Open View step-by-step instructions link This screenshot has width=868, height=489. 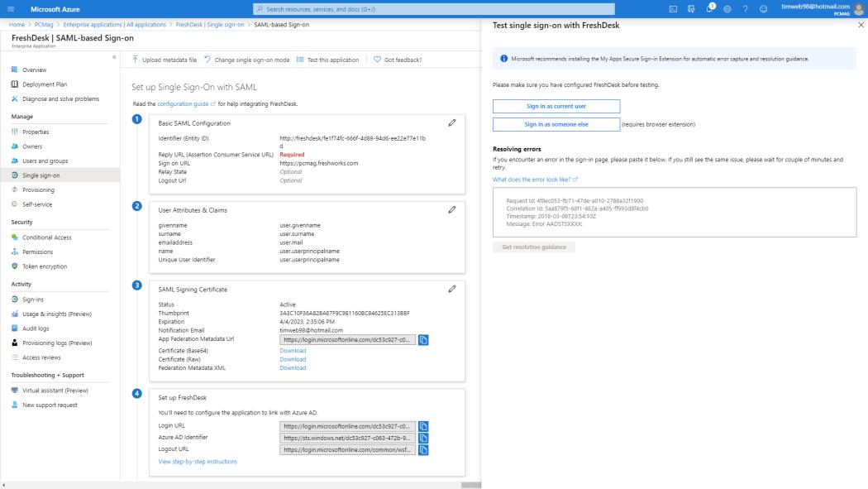[x=198, y=462]
